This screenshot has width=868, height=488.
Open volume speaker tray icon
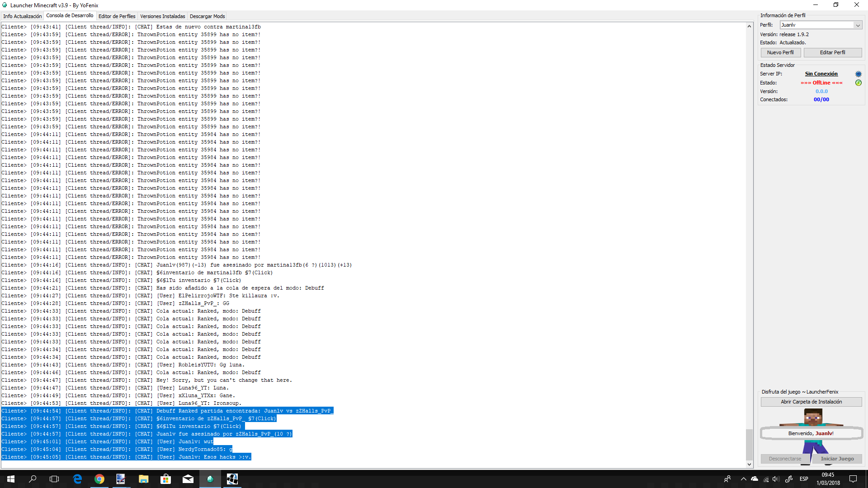pyautogui.click(x=776, y=479)
